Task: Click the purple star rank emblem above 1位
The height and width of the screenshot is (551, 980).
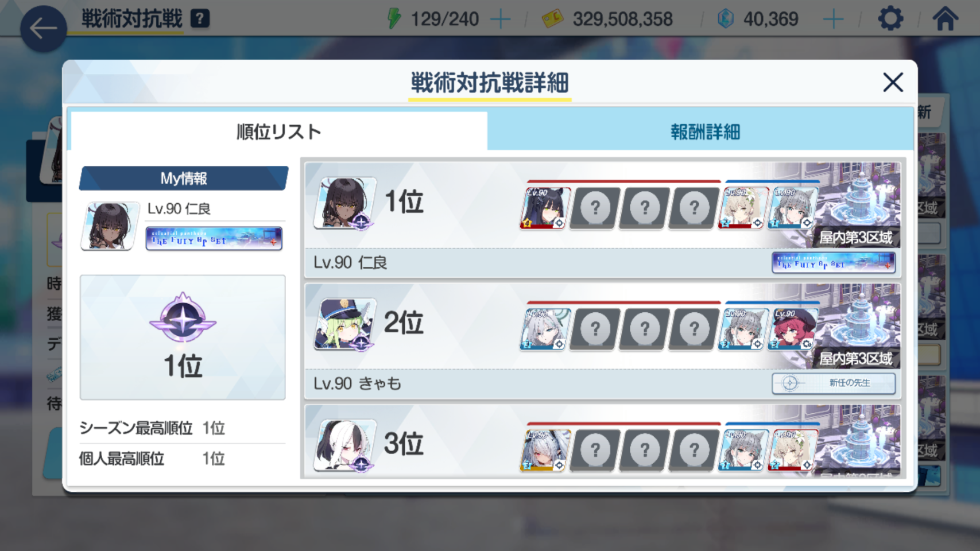Action: (183, 317)
